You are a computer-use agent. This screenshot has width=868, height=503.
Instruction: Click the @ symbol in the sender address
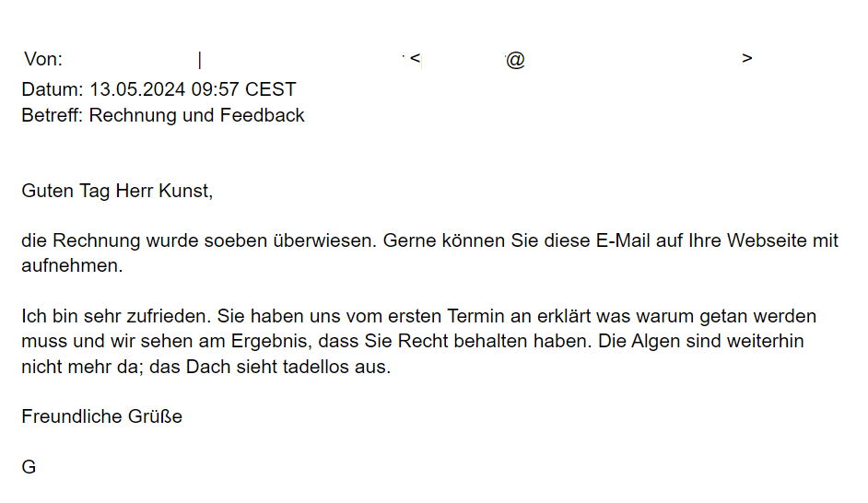click(x=515, y=59)
